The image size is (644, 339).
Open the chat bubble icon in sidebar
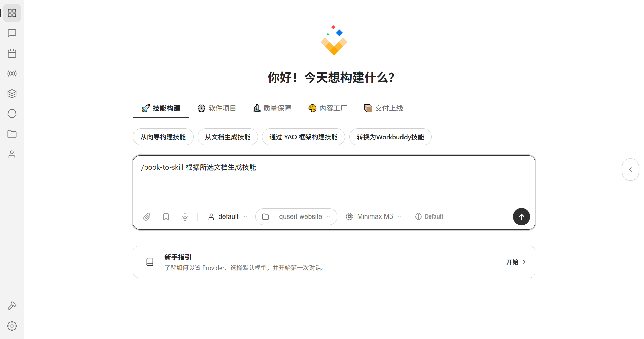pos(12,33)
